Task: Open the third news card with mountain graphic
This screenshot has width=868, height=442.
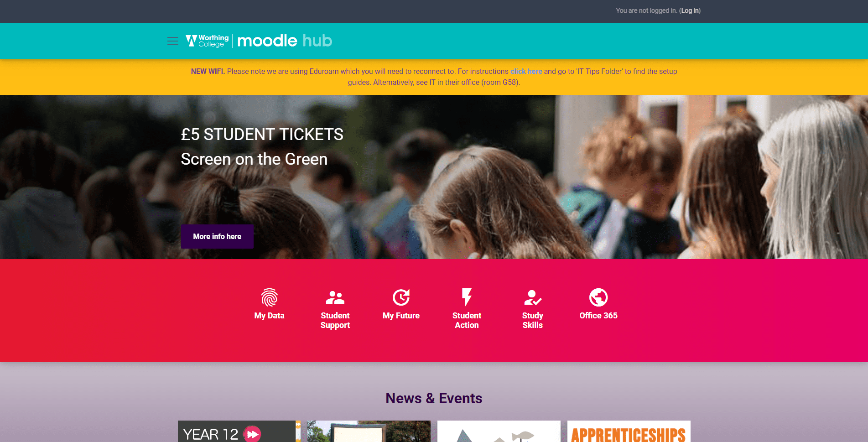Action: [499, 432]
